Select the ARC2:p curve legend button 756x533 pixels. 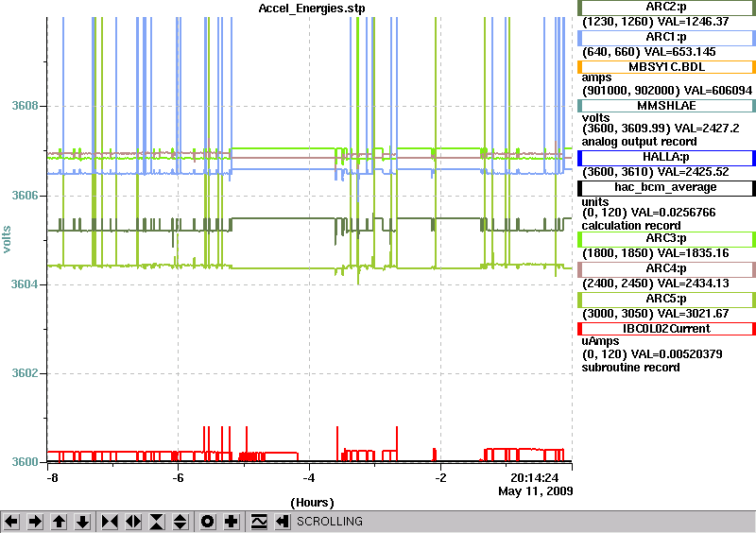pyautogui.click(x=666, y=8)
